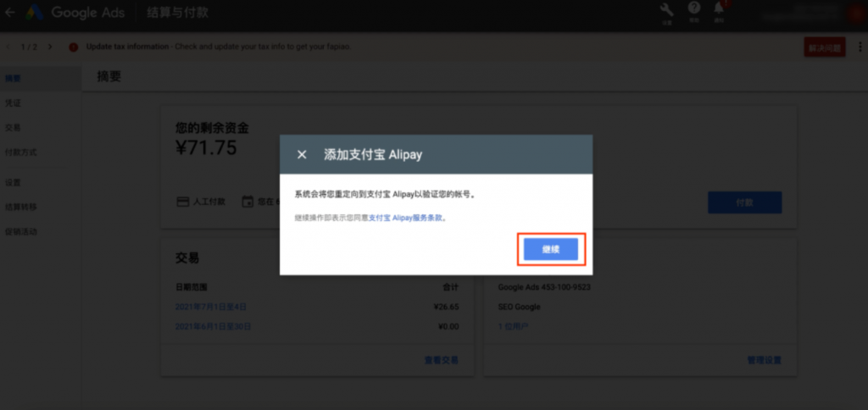Open the three-dot more options menu
The image size is (868, 410).
(x=860, y=47)
